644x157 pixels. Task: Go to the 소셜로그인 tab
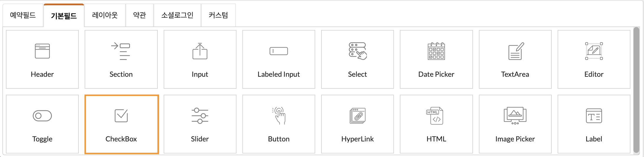[x=177, y=15]
